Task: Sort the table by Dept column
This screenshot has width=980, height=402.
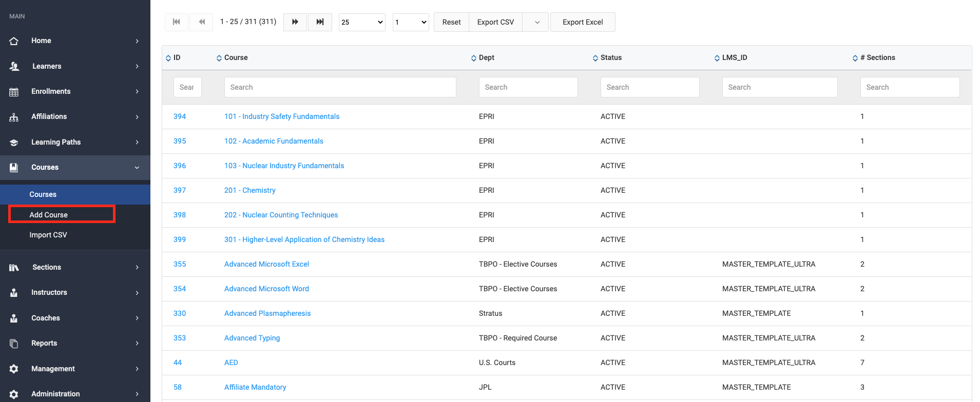Action: 483,58
